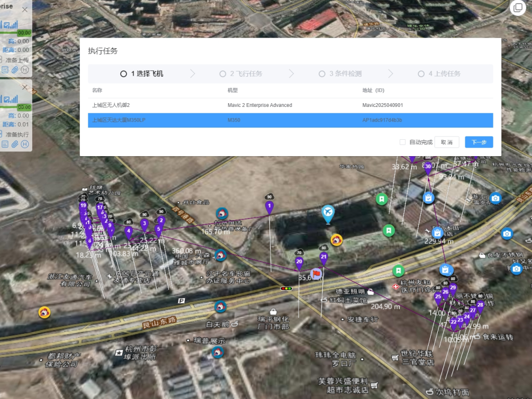Select waypoint pin number 21
This screenshot has width=532, height=399.
(x=323, y=257)
